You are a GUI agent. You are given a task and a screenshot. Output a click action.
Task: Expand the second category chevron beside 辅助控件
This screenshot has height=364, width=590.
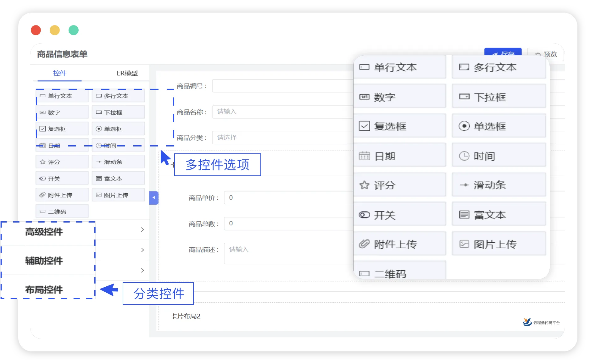click(142, 250)
